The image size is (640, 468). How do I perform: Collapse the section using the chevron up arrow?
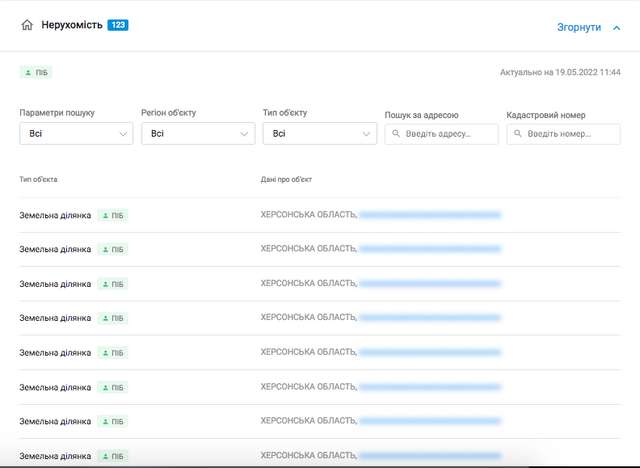[x=616, y=28]
